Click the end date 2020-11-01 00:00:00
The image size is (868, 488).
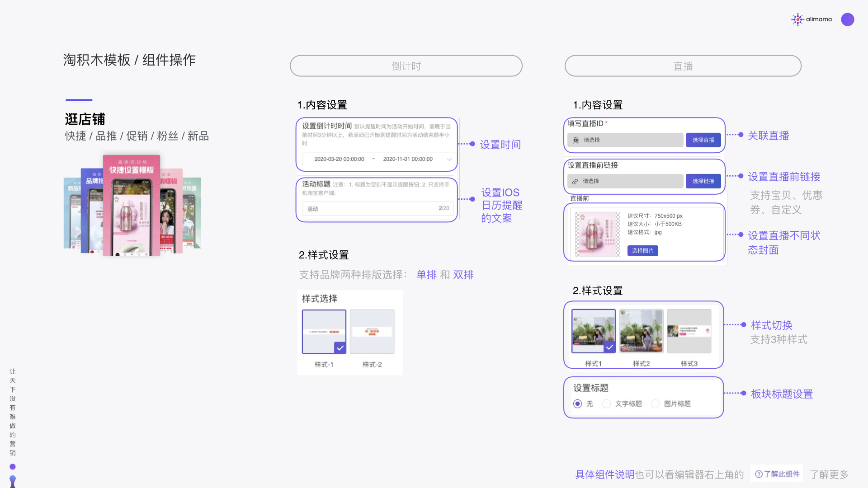coord(408,159)
